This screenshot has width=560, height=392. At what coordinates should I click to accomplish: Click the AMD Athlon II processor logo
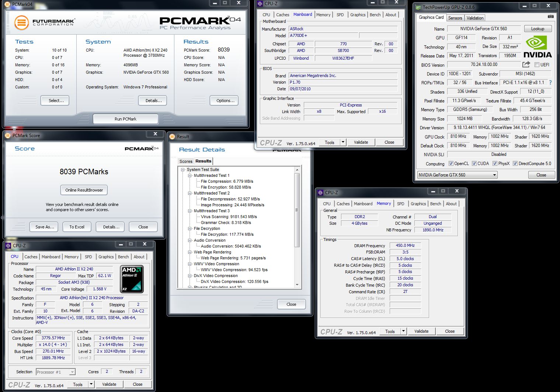pos(132,279)
